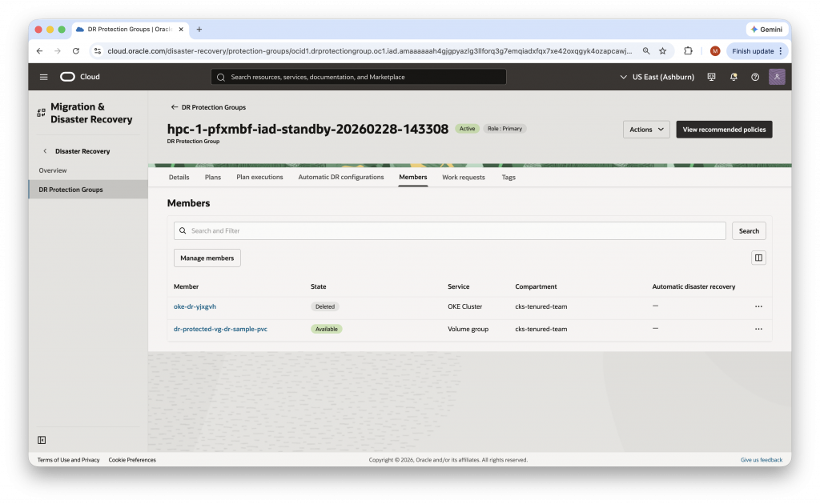The height and width of the screenshot is (504, 820).
Task: Click the Oracle Cloud logo
Action: tap(78, 77)
